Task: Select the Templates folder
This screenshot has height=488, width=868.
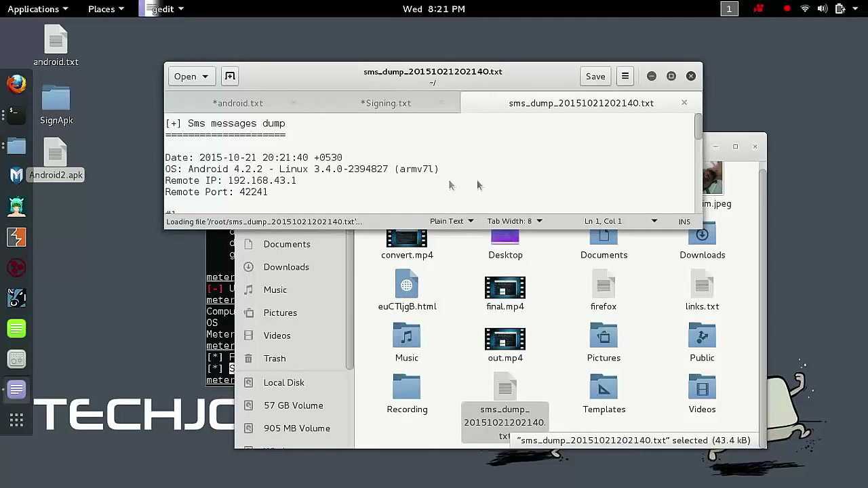Action: pyautogui.click(x=604, y=394)
